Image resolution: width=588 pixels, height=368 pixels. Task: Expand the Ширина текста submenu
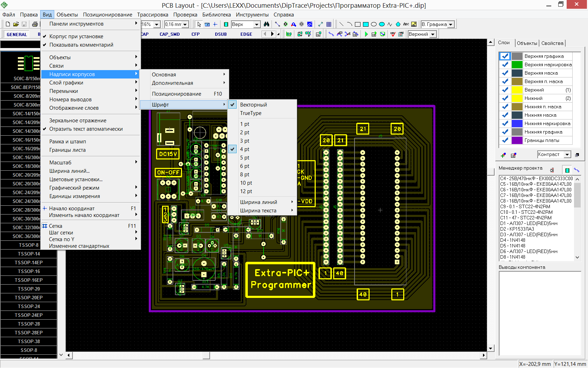point(258,211)
